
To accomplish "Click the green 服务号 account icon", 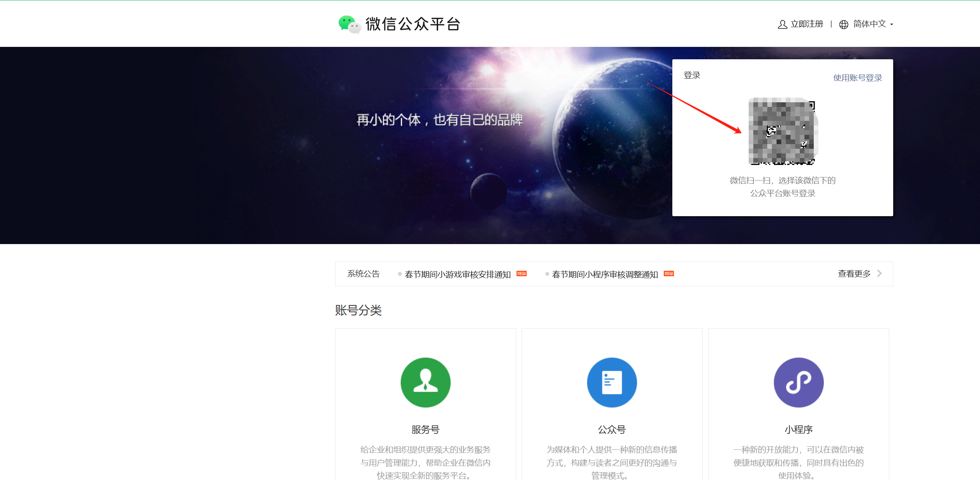I will [425, 382].
